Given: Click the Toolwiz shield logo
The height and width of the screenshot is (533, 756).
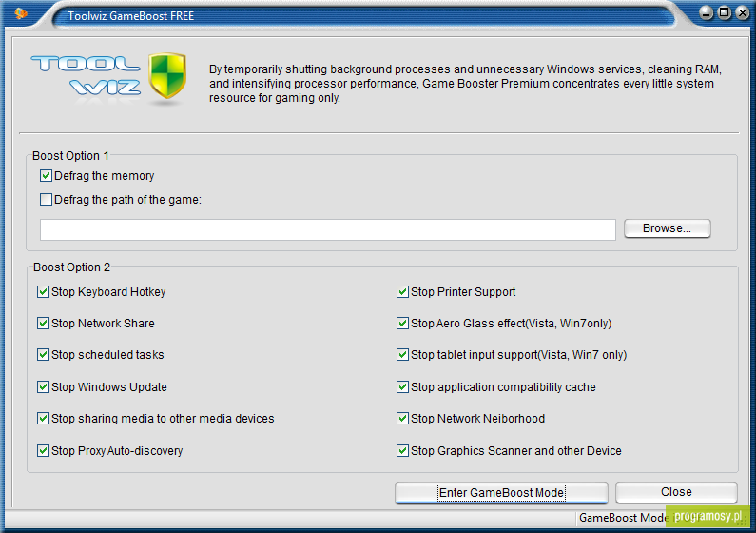Looking at the screenshot, I should click(166, 76).
